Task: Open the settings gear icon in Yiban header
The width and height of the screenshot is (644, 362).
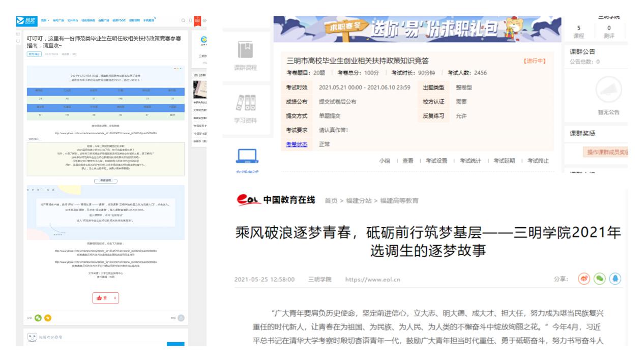Action: pyautogui.click(x=204, y=21)
